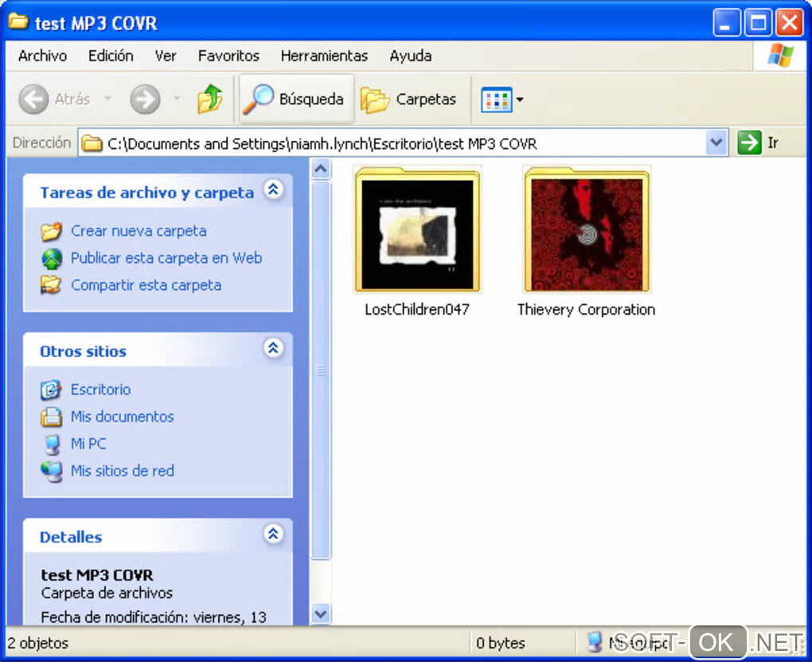Image resolution: width=812 pixels, height=662 pixels.
Task: Open the forward history dropdown arrow
Action: coord(177,98)
